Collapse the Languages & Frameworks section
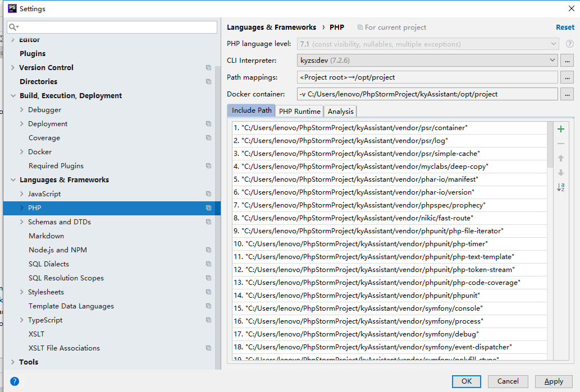Image resolution: width=580 pixels, height=392 pixels. pos(13,180)
